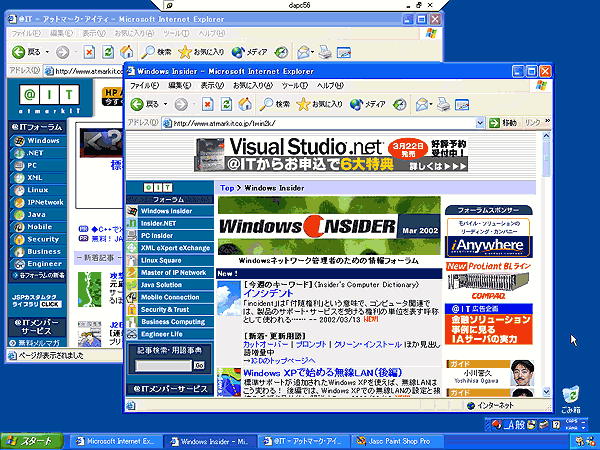600x450 pixels.
Task: Click Top breadcrumb link
Action: click(227, 188)
